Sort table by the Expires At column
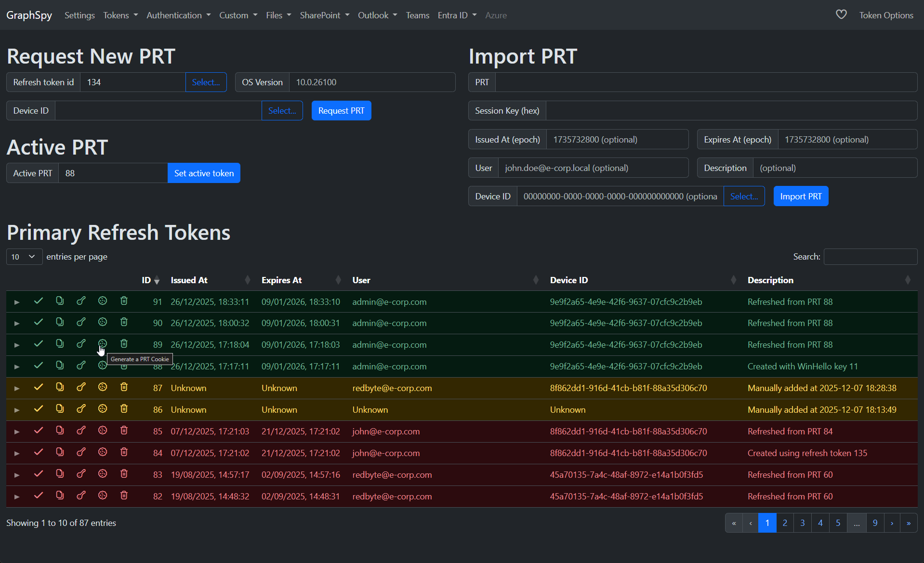The height and width of the screenshot is (563, 924). click(301, 280)
